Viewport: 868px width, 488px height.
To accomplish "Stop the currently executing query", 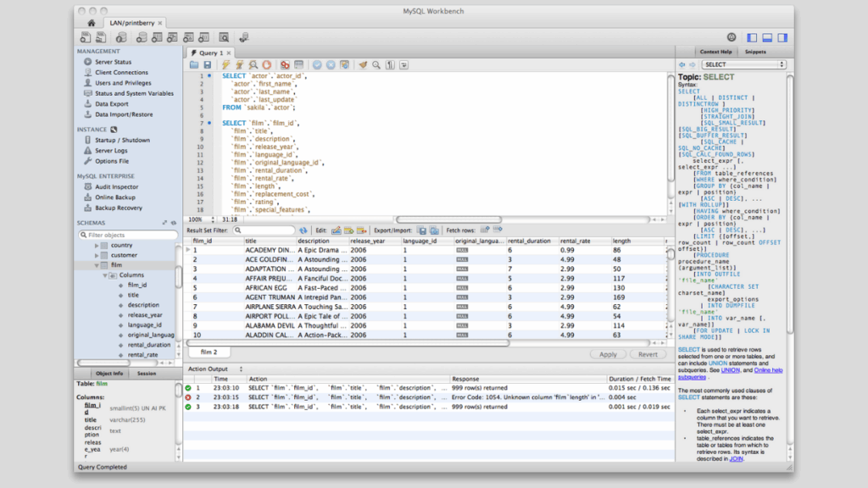I will 266,64.
